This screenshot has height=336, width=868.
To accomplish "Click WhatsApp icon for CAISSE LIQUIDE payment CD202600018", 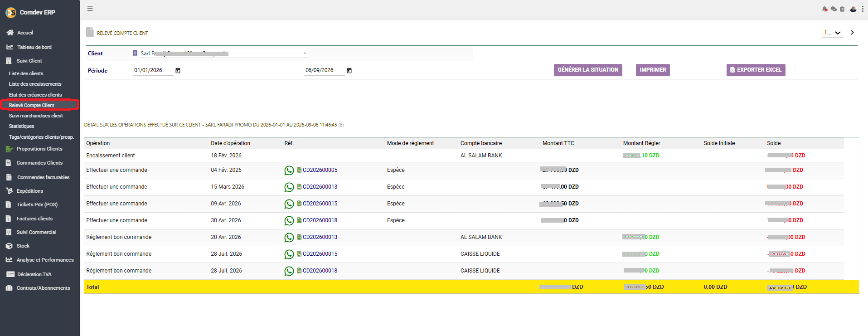I will coord(289,271).
